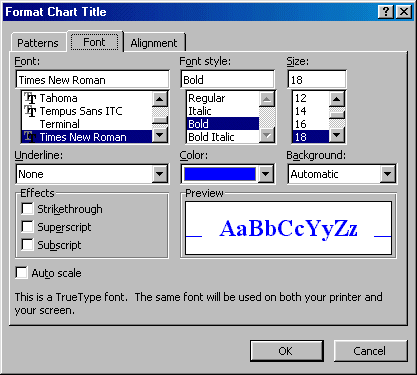Screen dimensions: 417x375
Task: Click the TrueType icon beside Times New Roman
Action: click(x=30, y=137)
